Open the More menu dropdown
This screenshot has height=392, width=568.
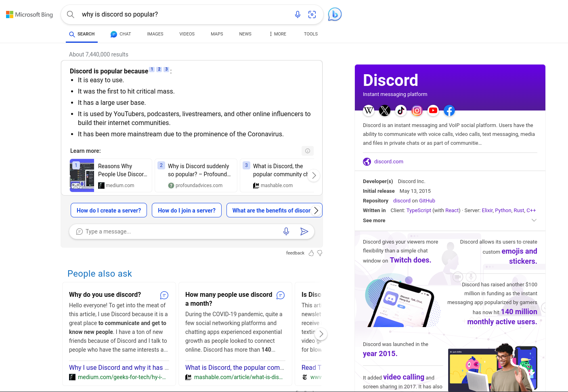point(278,34)
